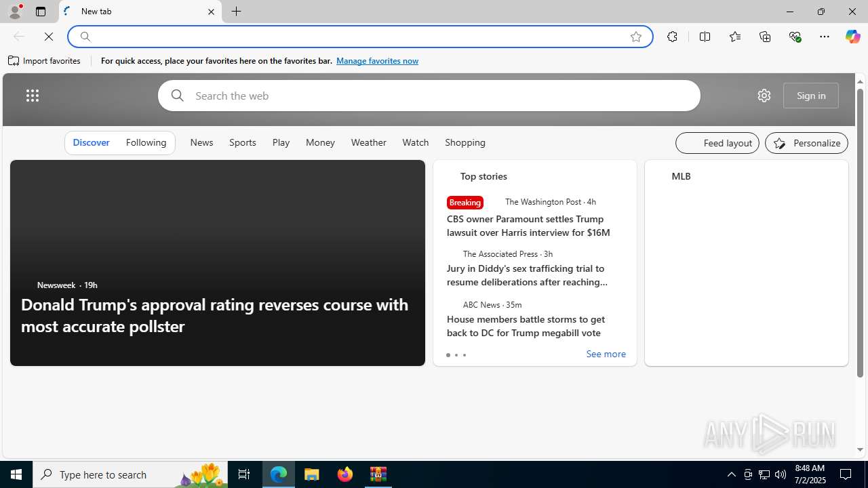The width and height of the screenshot is (868, 488).
Task: Click Import favorites
Action: pos(45,61)
